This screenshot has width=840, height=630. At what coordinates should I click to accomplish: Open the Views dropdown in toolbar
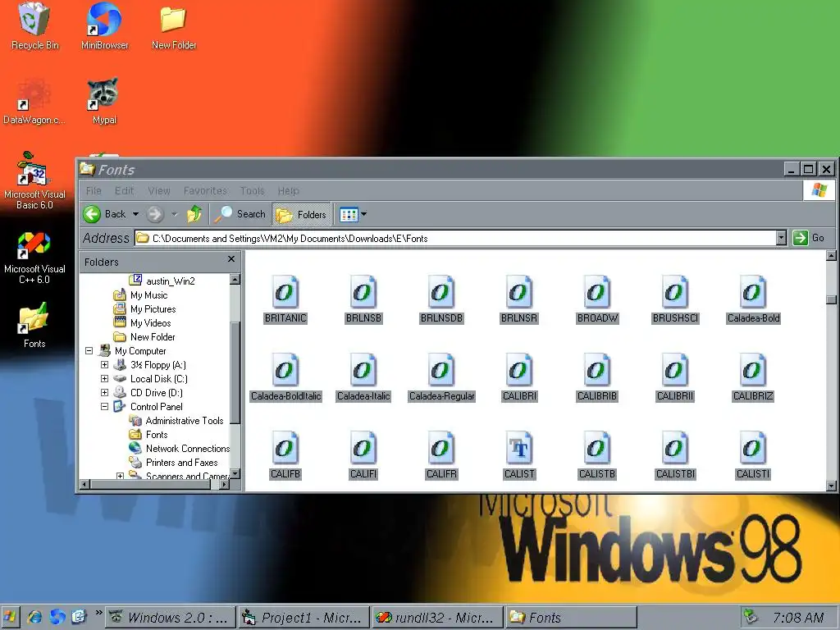[363, 214]
